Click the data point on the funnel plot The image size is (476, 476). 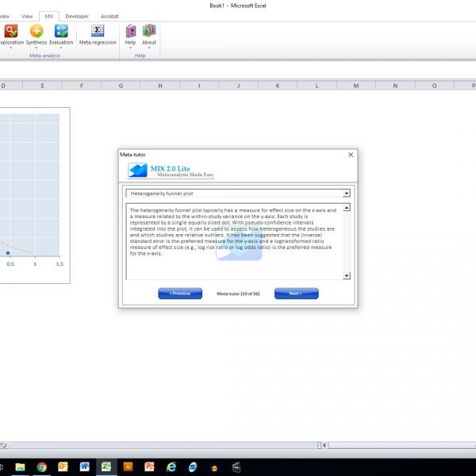pyautogui.click(x=8, y=253)
